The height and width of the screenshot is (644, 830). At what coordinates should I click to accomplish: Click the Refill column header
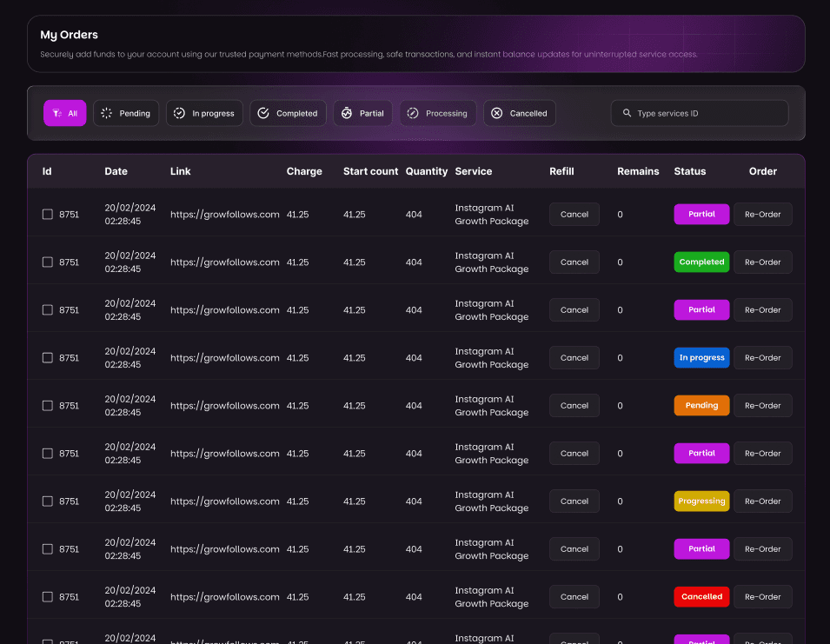(x=561, y=171)
